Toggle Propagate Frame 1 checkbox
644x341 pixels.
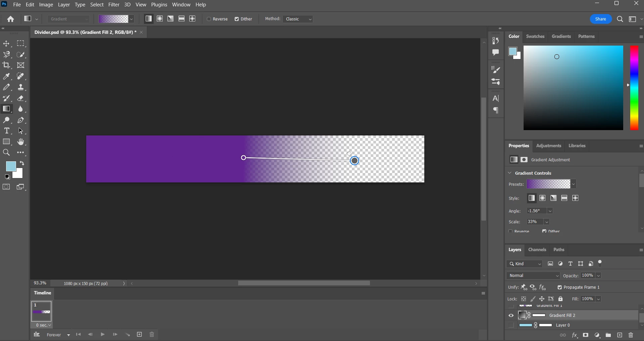559,287
